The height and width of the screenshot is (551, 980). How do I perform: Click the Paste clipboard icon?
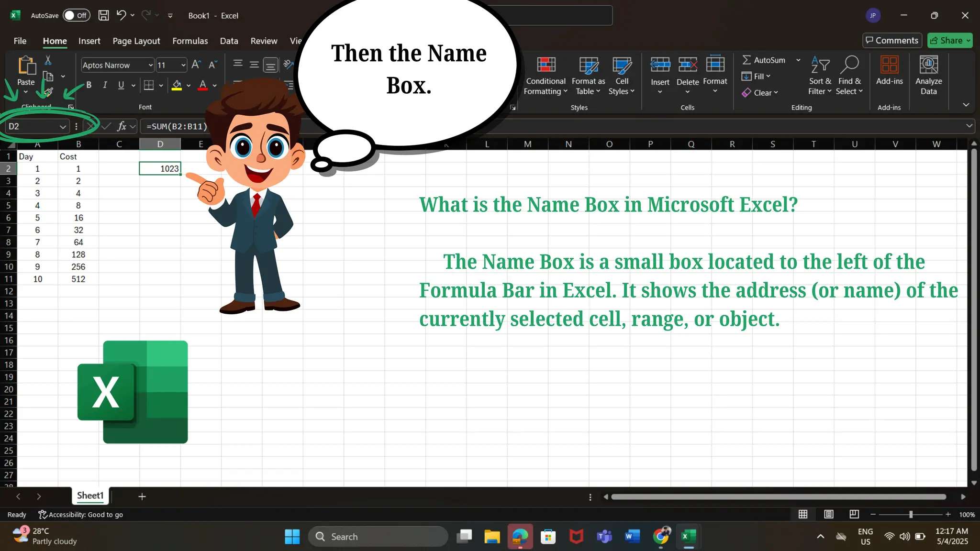[26, 66]
